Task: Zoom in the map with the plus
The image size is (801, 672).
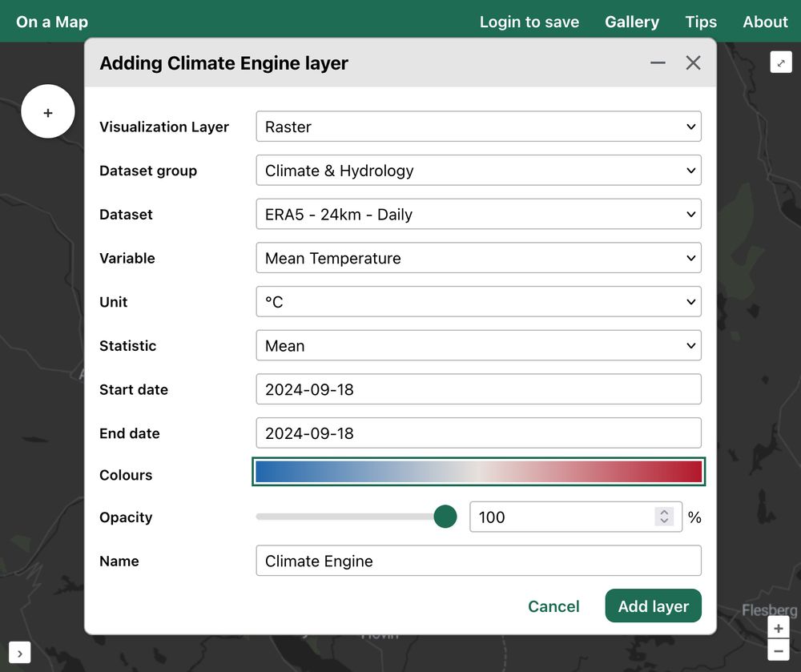Action: click(x=778, y=628)
